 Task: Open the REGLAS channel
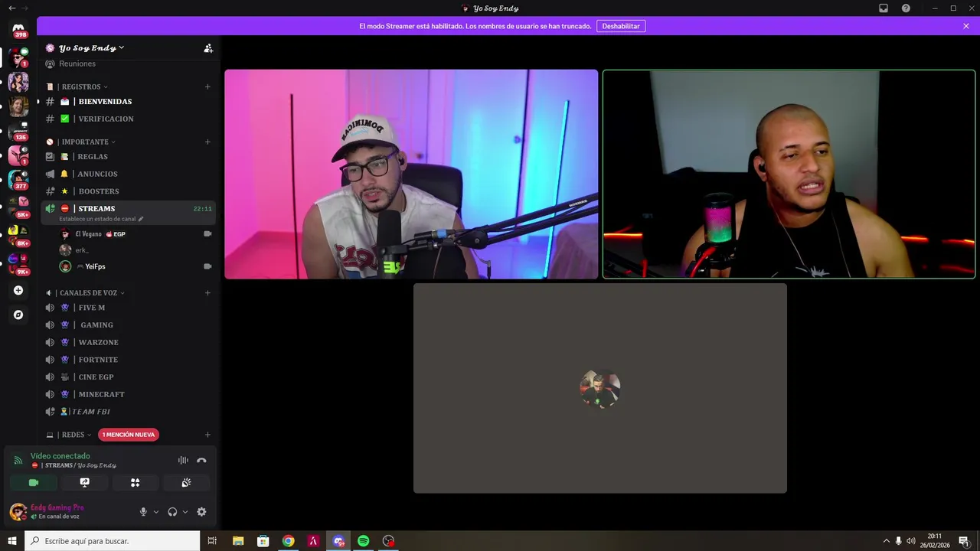(x=128, y=157)
